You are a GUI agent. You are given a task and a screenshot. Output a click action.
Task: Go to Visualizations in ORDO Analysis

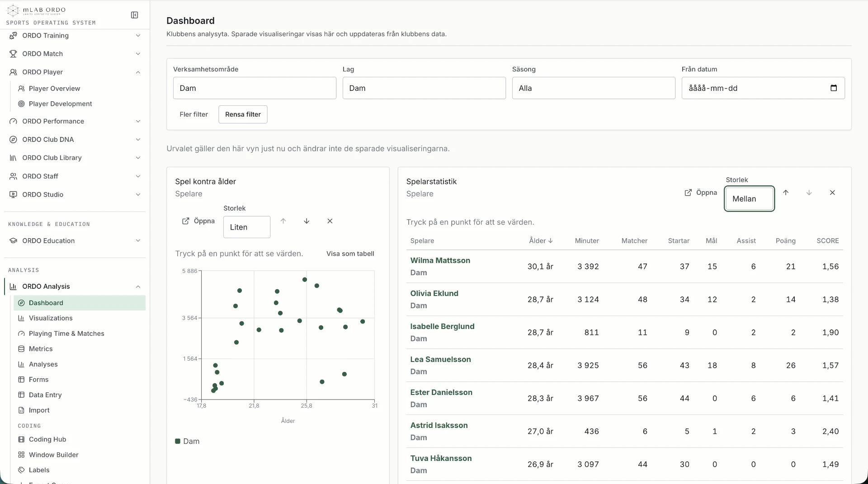(x=51, y=318)
